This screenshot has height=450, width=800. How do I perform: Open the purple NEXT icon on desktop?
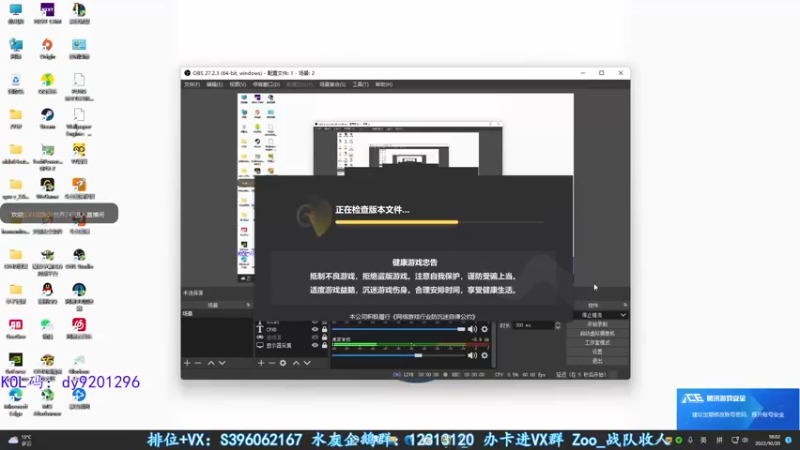pyautogui.click(x=47, y=14)
